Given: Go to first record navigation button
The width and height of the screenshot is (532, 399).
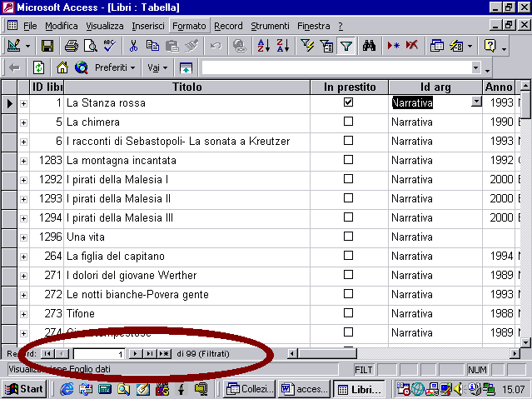Looking at the screenshot, I should point(47,354).
